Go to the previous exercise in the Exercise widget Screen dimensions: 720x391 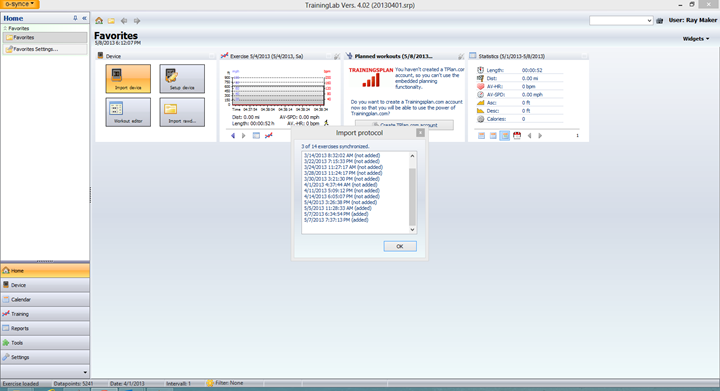click(x=233, y=135)
